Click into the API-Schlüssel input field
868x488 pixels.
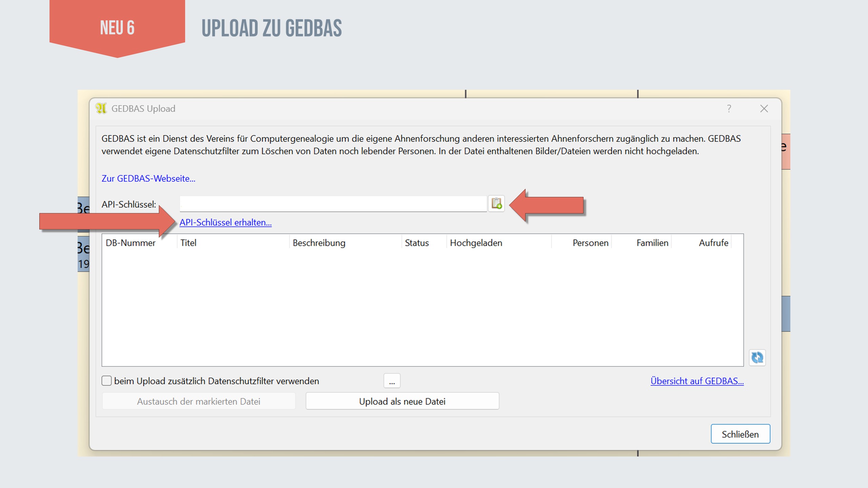tap(333, 204)
